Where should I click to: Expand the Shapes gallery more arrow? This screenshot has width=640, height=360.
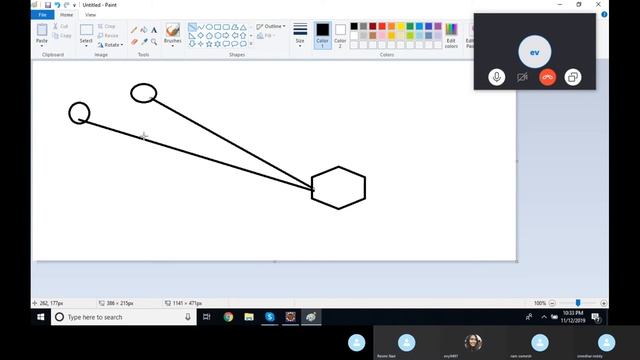(x=251, y=44)
